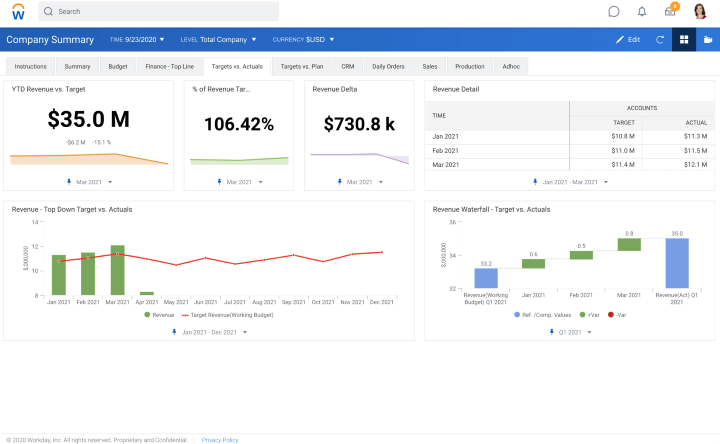Screen dimensions: 720x444
Task: Click the blue Revenue(Act) Q1 2021 waterfall bar
Action: coord(677,263)
